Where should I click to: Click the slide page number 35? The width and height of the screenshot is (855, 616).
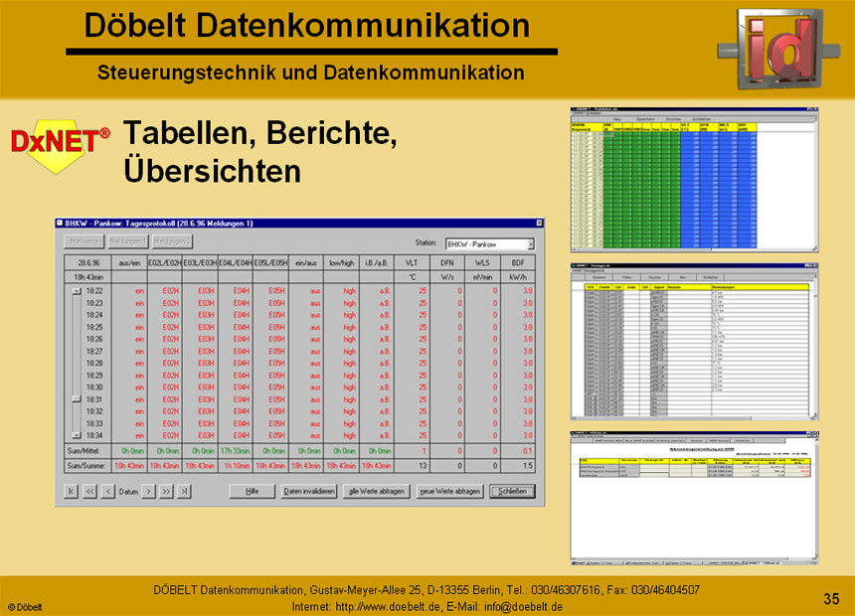click(x=831, y=598)
